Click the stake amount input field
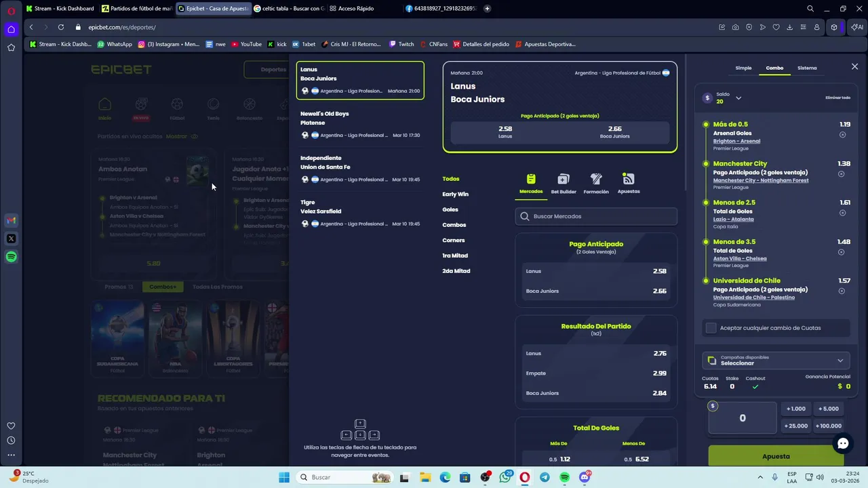Image resolution: width=868 pixels, height=488 pixels. tap(743, 418)
